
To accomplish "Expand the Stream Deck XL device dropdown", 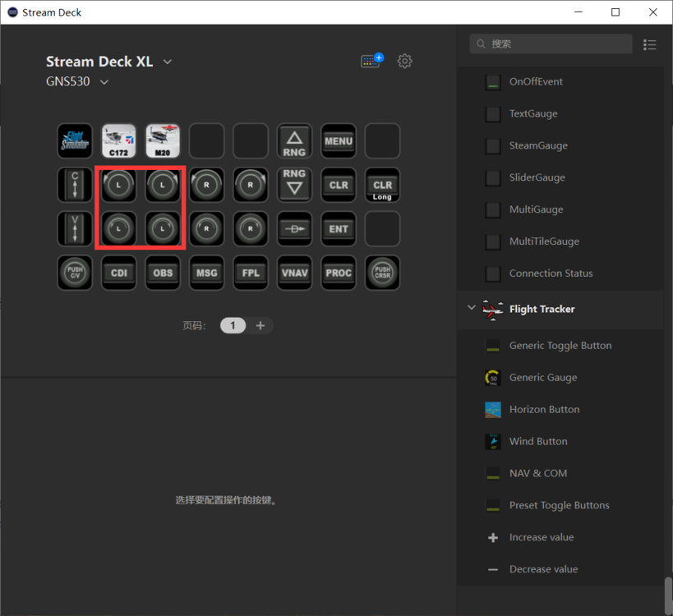I will tap(168, 62).
